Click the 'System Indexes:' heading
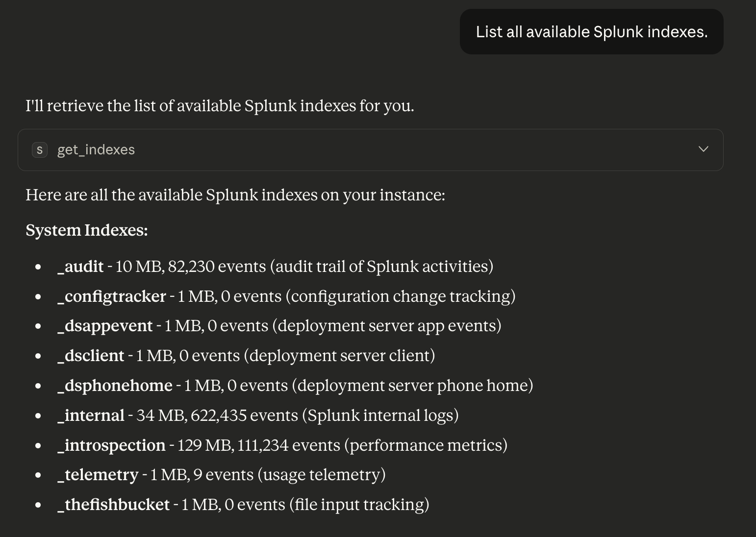 87,230
